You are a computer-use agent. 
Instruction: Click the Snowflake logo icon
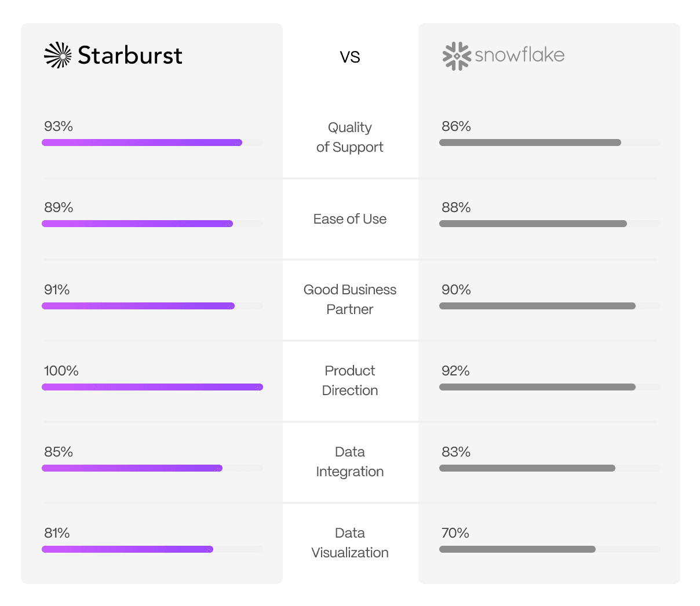(x=457, y=56)
